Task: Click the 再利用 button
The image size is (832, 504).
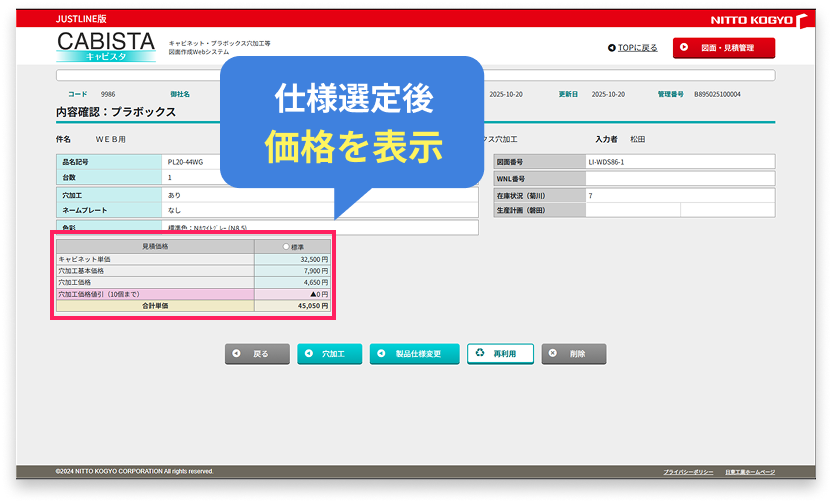Action: point(500,354)
